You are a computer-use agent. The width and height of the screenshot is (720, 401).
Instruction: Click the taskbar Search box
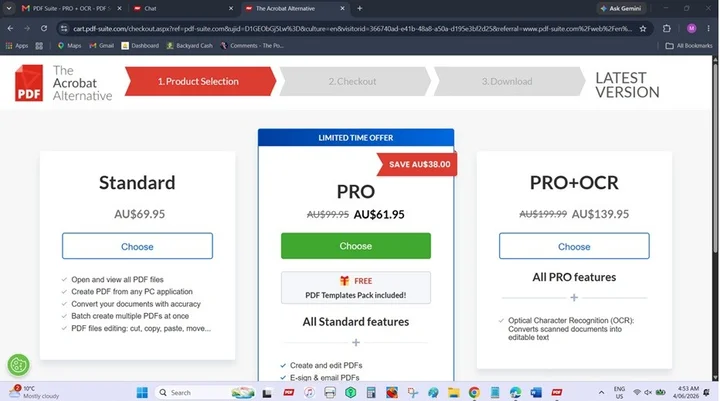(x=205, y=392)
